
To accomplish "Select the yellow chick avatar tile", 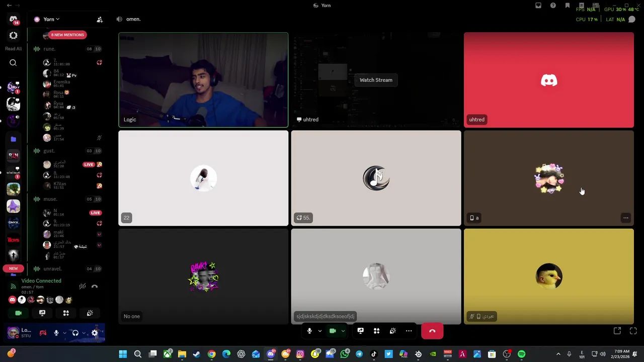I will point(549,277).
